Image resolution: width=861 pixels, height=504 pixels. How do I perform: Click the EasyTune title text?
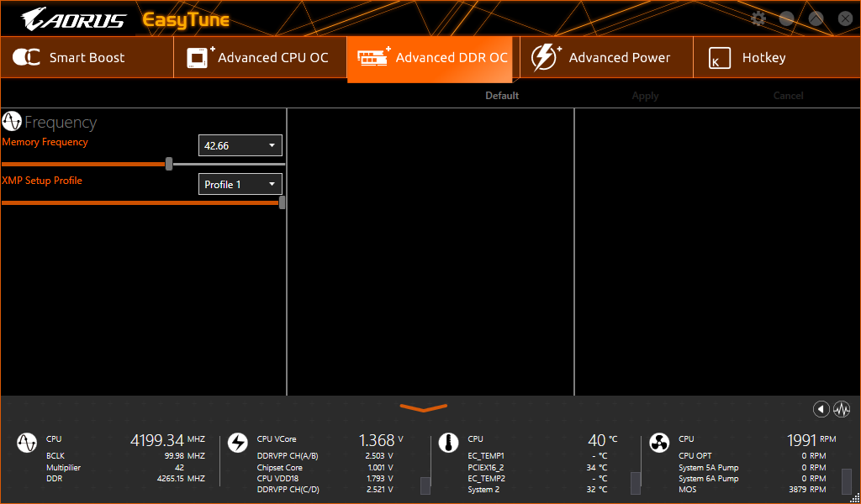pos(186,20)
